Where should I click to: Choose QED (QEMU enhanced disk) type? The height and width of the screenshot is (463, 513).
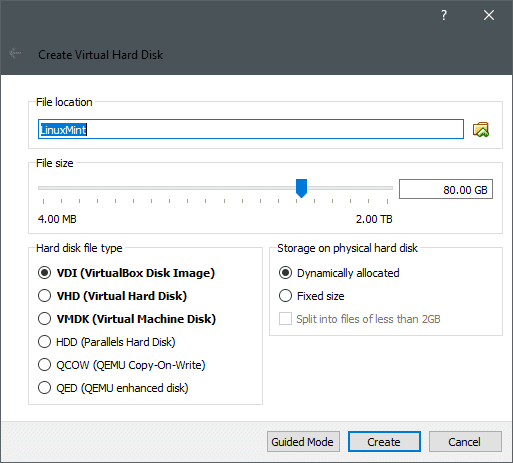(113, 388)
